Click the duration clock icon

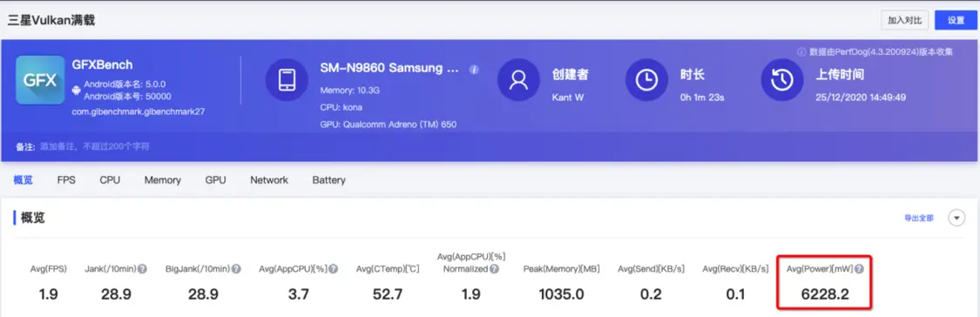[646, 80]
